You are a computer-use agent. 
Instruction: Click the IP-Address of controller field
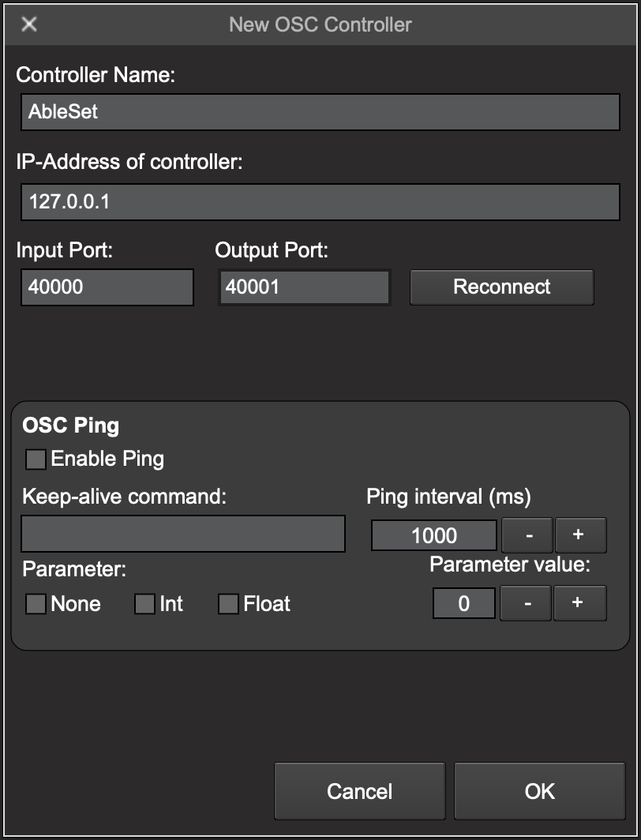click(320, 202)
